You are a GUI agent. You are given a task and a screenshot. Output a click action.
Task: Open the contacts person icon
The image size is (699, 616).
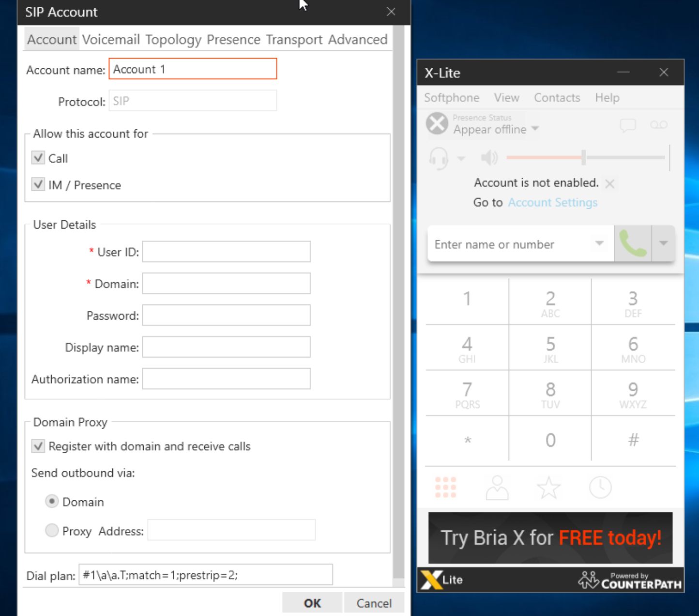497,487
